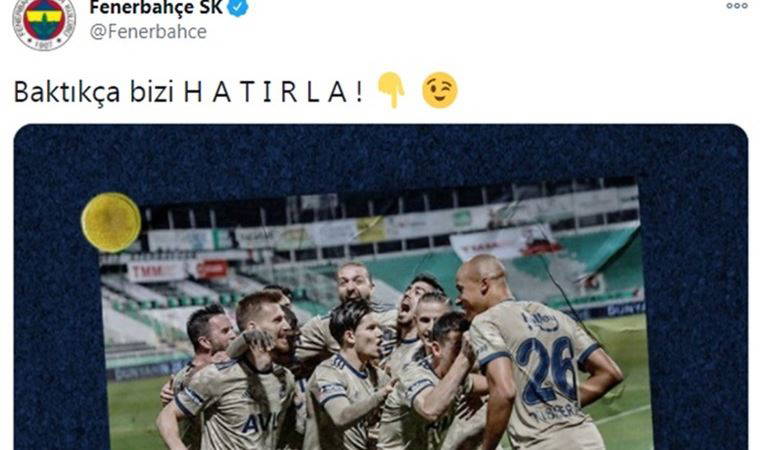Click the sponsor logo above number 26

tap(541, 321)
